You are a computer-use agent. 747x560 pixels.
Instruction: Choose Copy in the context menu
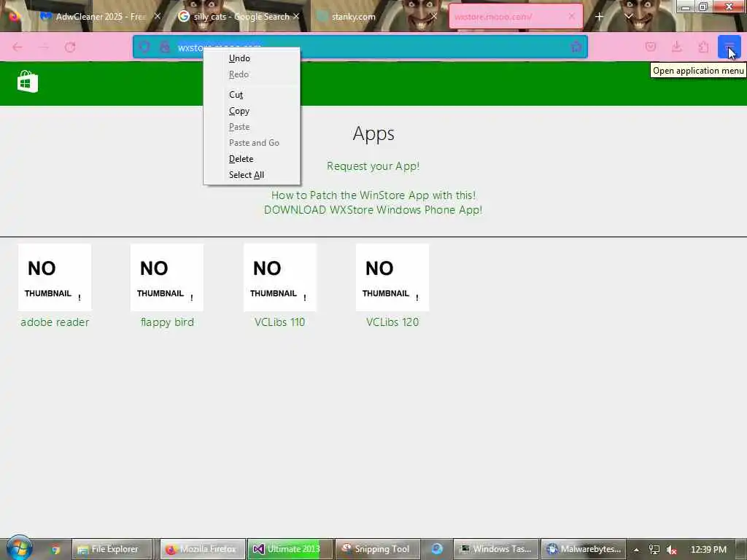252,111
